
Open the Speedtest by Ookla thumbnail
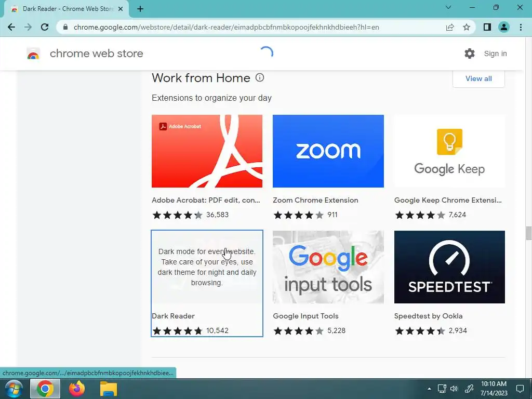pos(449,267)
